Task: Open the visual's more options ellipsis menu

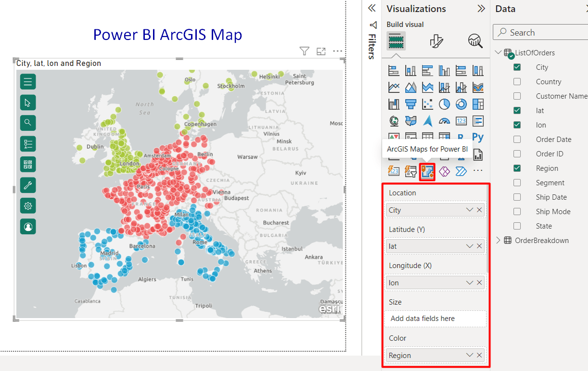Action: coord(338,51)
